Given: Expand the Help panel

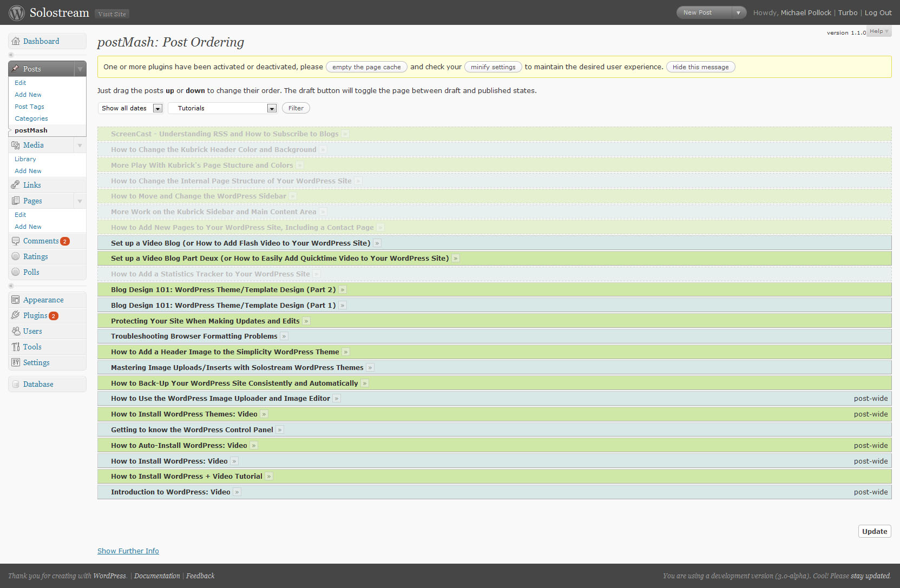Looking at the screenshot, I should click(879, 31).
